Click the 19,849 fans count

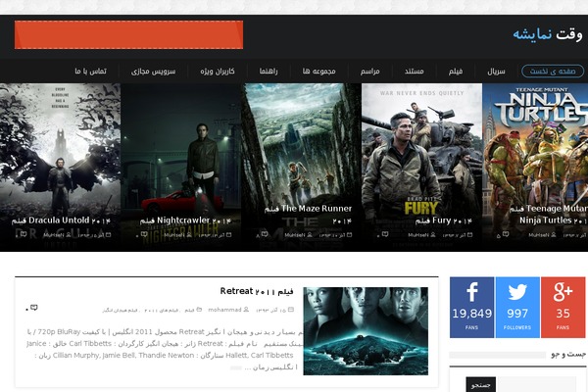[x=471, y=314]
